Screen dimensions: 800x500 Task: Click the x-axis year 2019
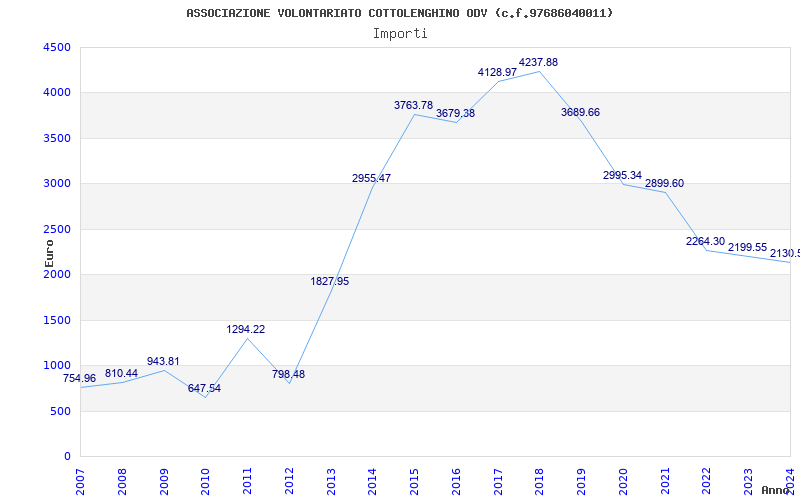[581, 482]
